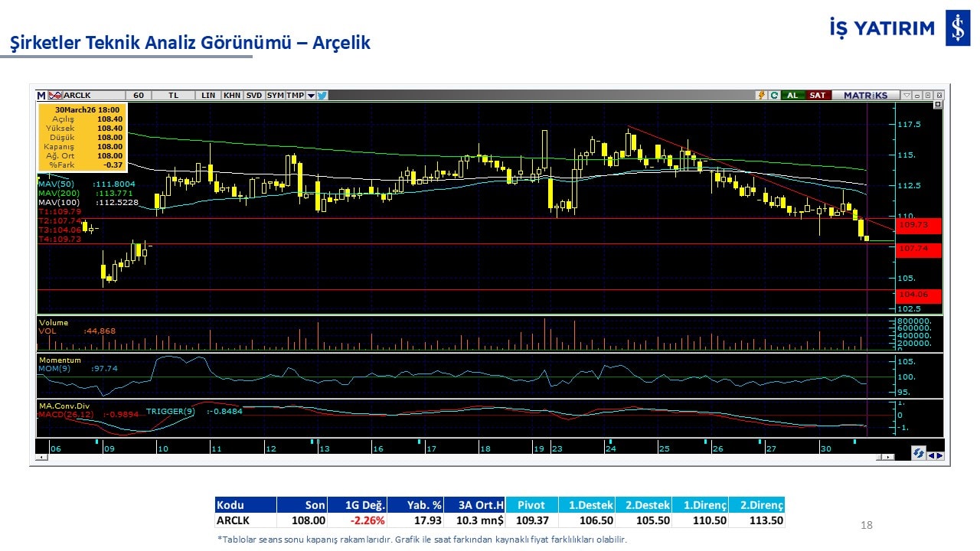Change the 60 period selector
Viewport: 980px width, 551px height.
[x=139, y=96]
